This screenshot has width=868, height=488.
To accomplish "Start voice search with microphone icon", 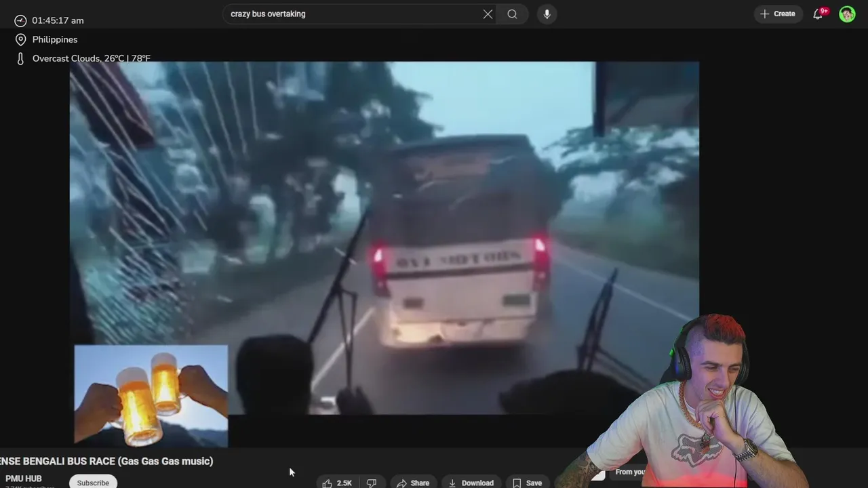I will [x=547, y=14].
